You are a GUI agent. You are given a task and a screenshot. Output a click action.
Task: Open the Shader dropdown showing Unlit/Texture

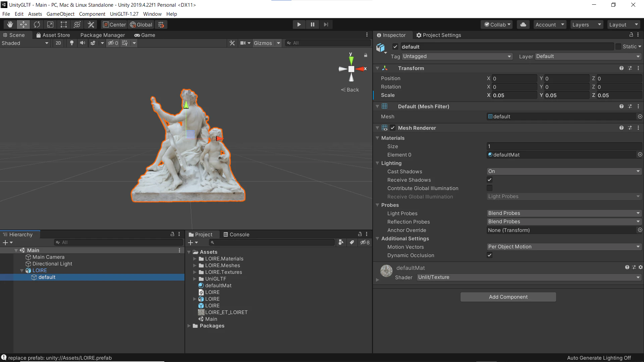[529, 277]
